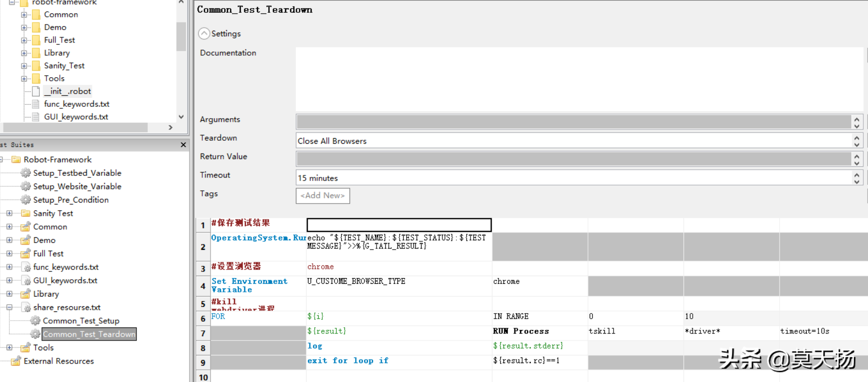Select the Library folder icon in file tree
868x382 pixels.
[36, 53]
